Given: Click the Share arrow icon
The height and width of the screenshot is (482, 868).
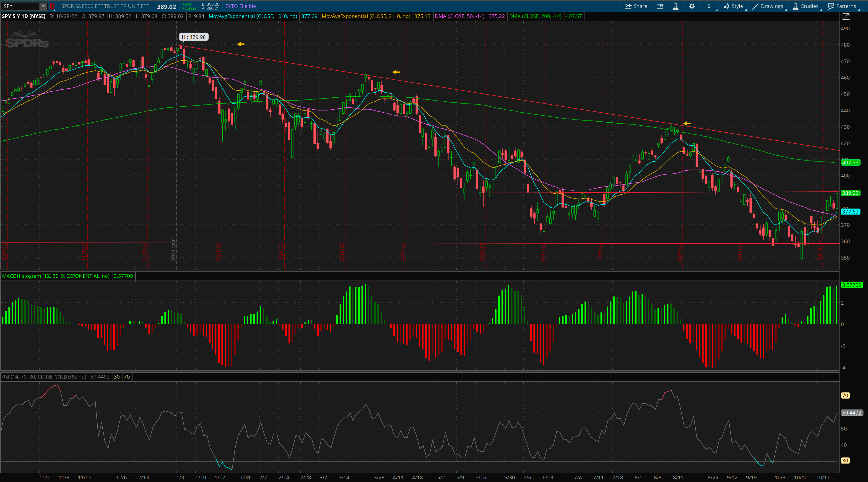Looking at the screenshot, I should coord(628,6).
